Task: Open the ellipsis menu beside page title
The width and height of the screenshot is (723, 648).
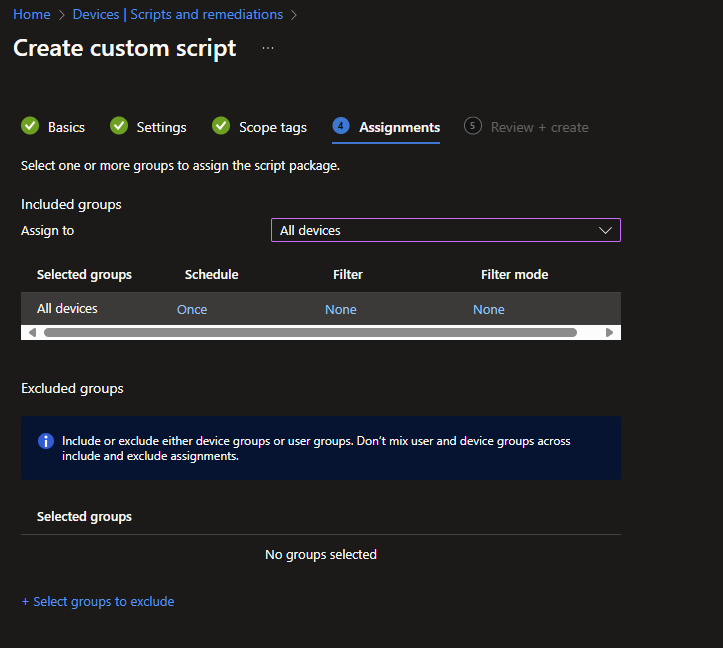Action: pos(268,48)
